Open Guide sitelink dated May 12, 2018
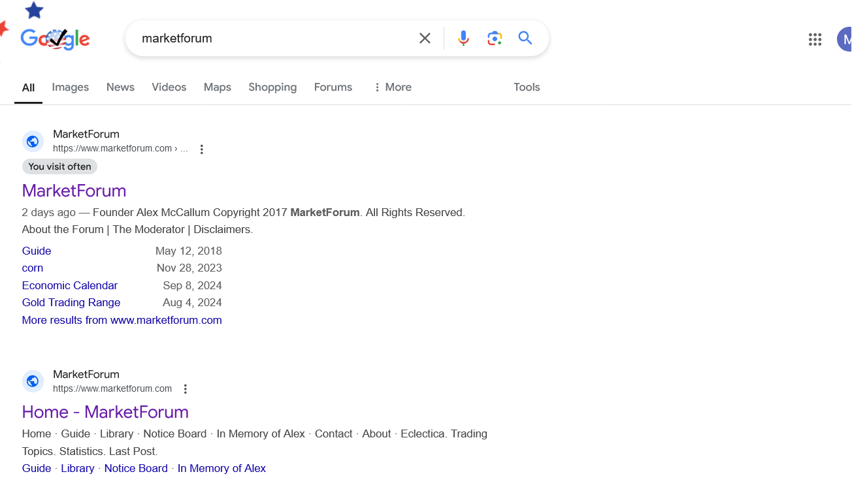The width and height of the screenshot is (852, 504). (37, 251)
